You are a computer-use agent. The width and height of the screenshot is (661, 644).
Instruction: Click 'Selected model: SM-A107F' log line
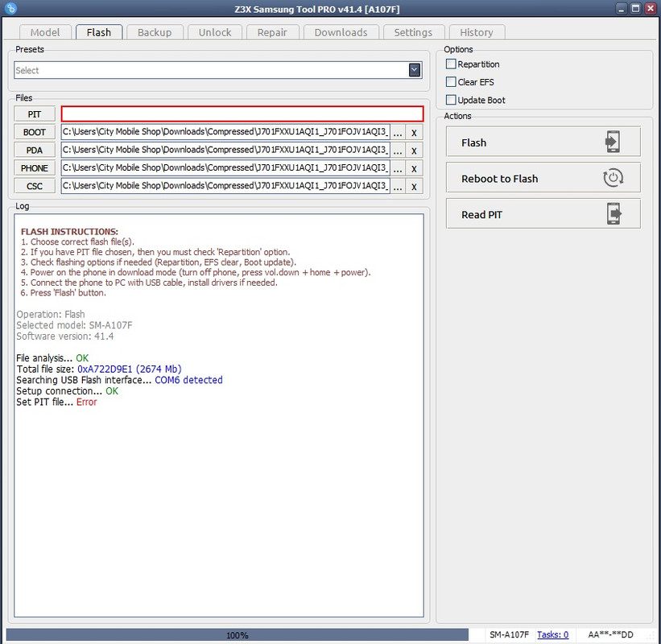pyautogui.click(x=74, y=325)
